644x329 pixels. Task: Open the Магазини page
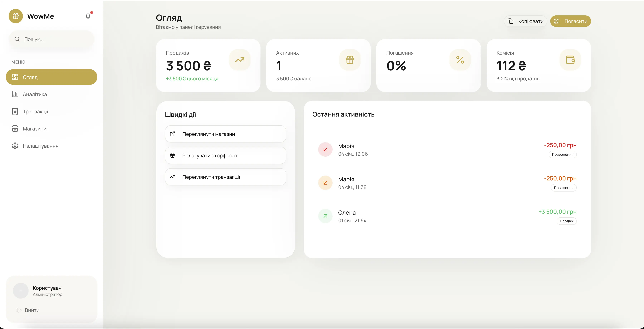pos(35,129)
